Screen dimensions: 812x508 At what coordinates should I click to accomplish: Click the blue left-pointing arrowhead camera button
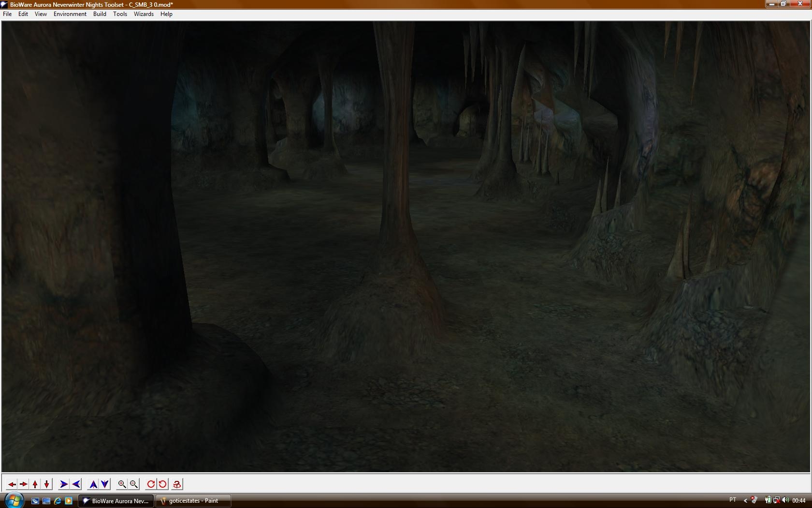pyautogui.click(x=76, y=484)
